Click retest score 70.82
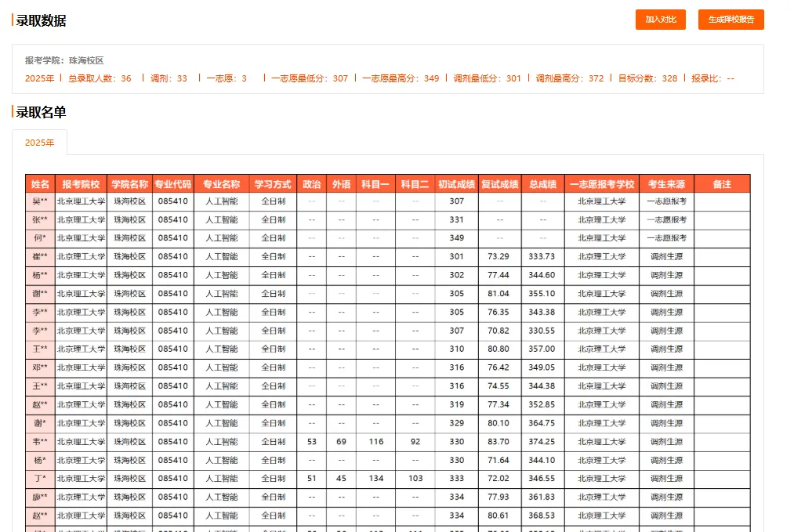This screenshot has width=794, height=532. click(499, 331)
